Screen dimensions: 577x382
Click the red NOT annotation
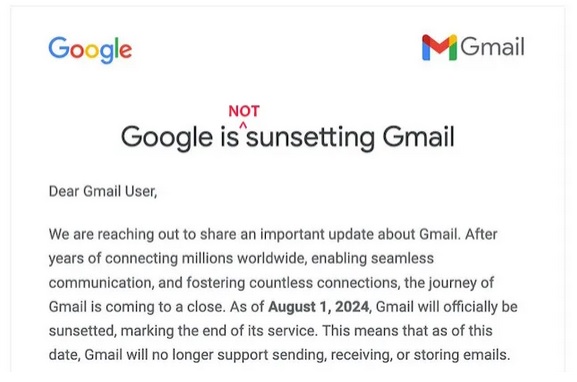click(x=244, y=111)
